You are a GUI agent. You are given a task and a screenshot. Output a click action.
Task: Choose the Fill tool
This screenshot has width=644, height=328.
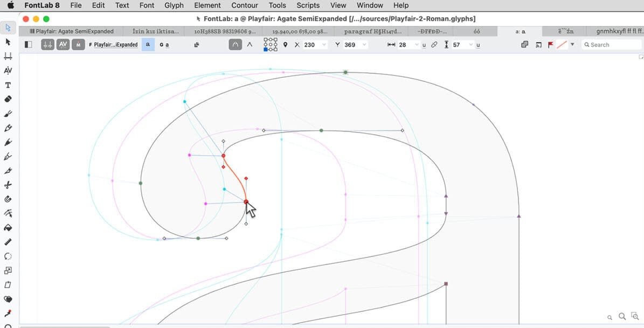[x=8, y=228]
